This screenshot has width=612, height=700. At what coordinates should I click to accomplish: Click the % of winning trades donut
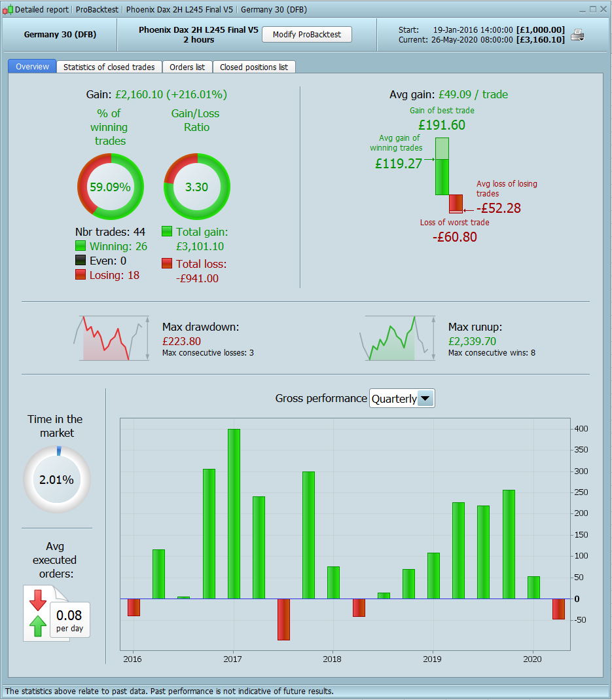click(x=110, y=187)
